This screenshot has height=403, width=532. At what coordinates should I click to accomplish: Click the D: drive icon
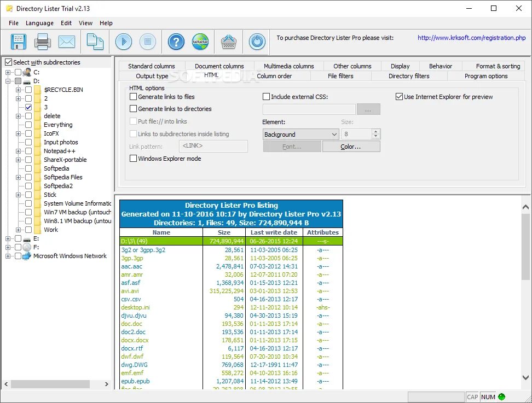pyautogui.click(x=27, y=81)
